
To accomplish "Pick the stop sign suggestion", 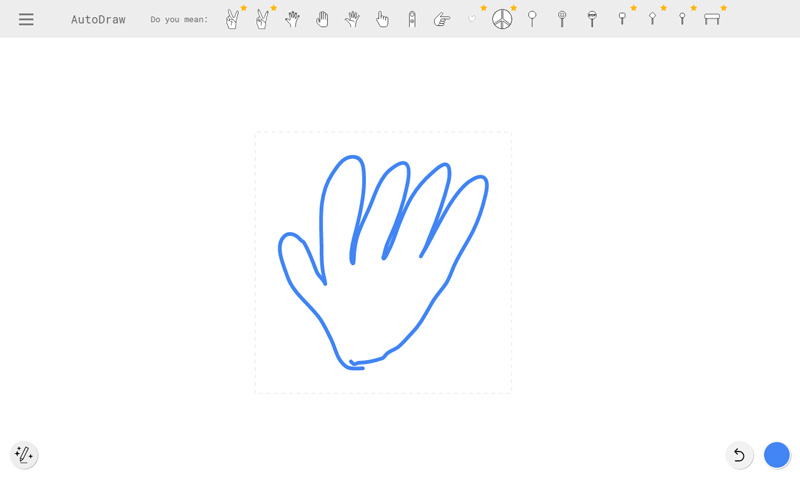I will pyautogui.click(x=592, y=19).
